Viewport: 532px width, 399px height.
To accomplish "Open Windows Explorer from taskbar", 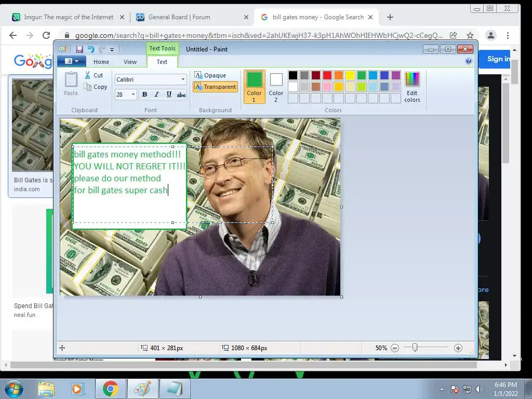I will click(x=46, y=389).
